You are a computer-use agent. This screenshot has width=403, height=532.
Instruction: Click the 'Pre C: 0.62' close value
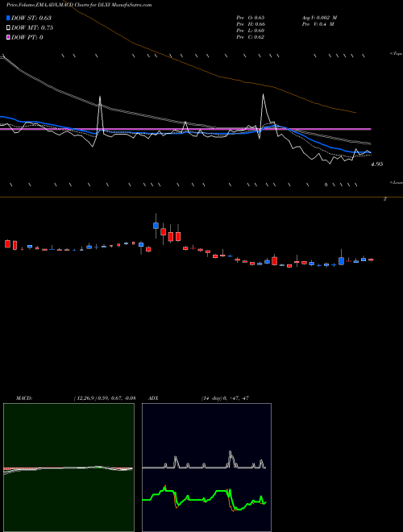[251, 37]
